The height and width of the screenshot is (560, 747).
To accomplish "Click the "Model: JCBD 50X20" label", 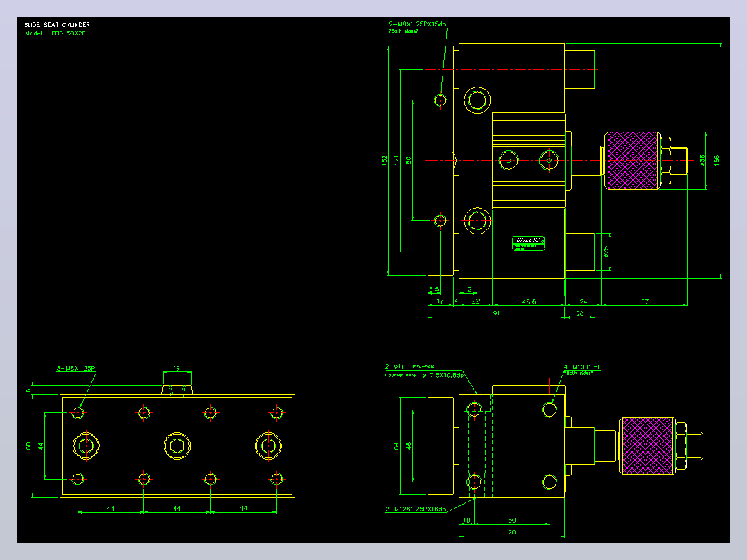I will coord(55,33).
